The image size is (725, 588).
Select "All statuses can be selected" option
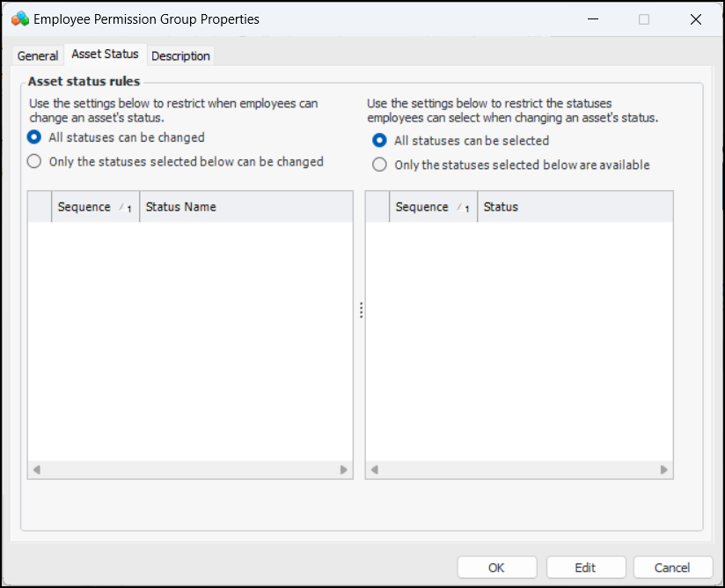click(379, 140)
